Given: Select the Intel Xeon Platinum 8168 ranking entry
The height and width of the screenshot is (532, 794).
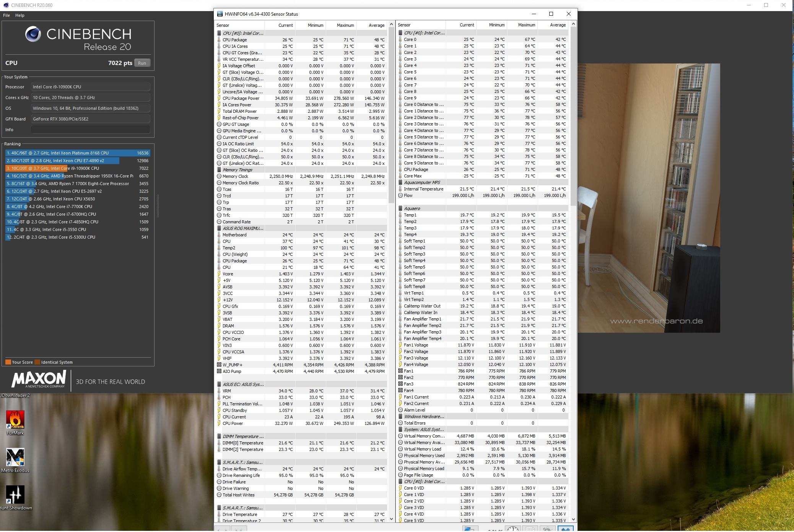Looking at the screenshot, I should click(x=78, y=153).
